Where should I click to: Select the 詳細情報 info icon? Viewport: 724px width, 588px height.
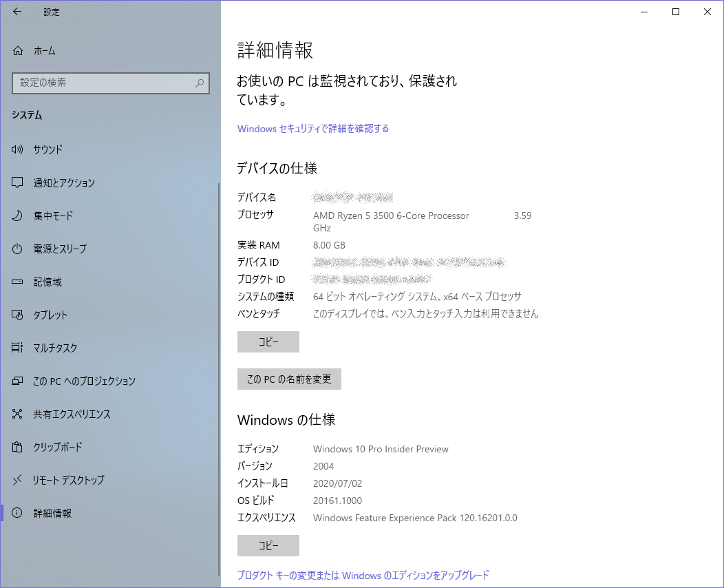[17, 513]
